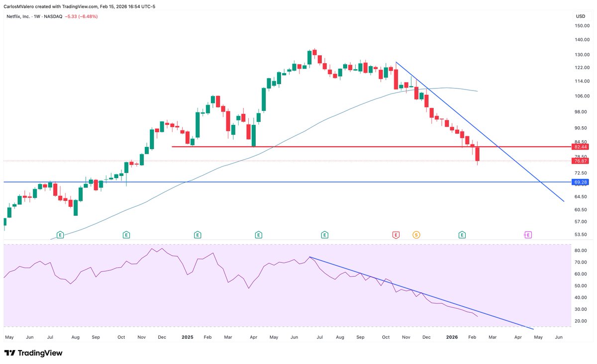The height and width of the screenshot is (364, 597).
Task: Click the April 2025 earnings badge
Action: [258, 234]
